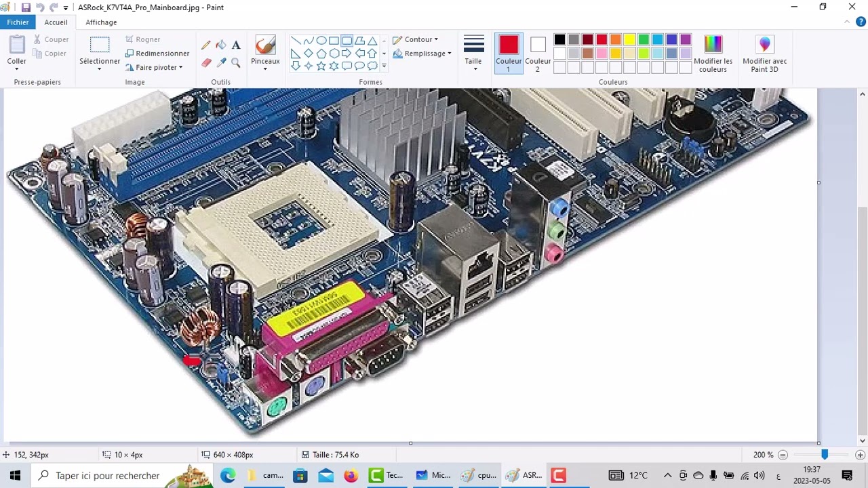Viewport: 868px width, 488px height.
Task: Choose the Polygon shape
Action: (360, 41)
